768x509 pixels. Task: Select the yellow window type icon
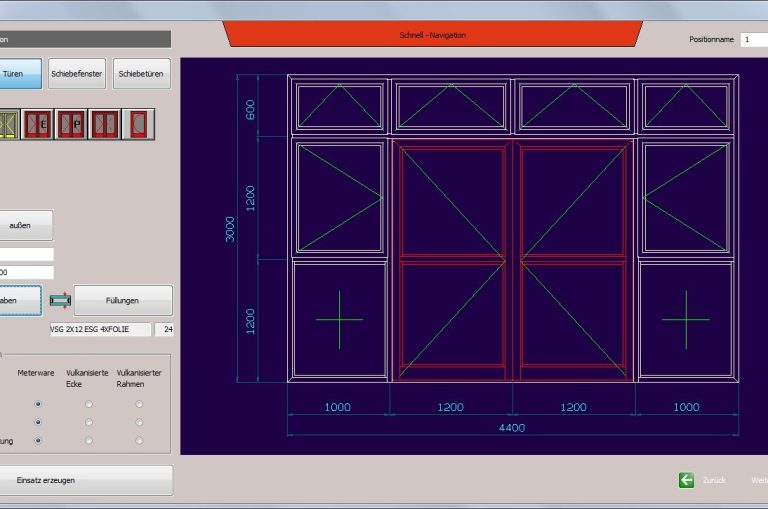(x=9, y=124)
